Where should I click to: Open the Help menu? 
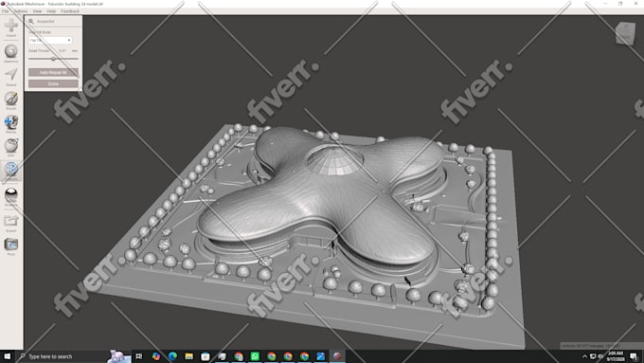(x=51, y=11)
